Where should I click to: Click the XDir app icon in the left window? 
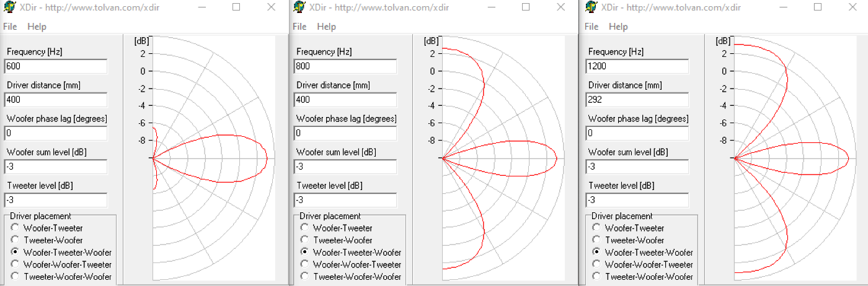9,7
